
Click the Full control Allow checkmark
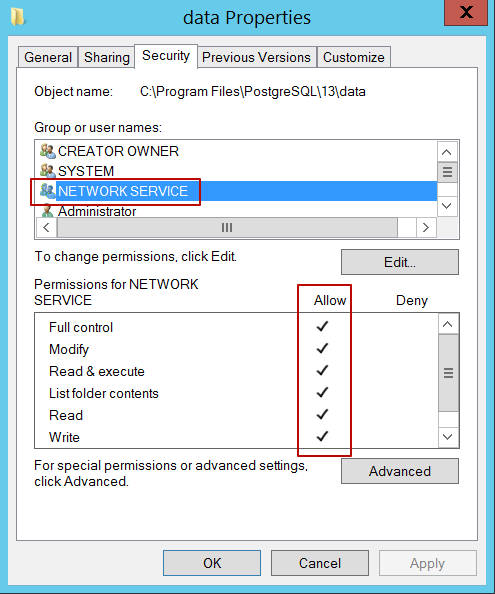(x=322, y=327)
